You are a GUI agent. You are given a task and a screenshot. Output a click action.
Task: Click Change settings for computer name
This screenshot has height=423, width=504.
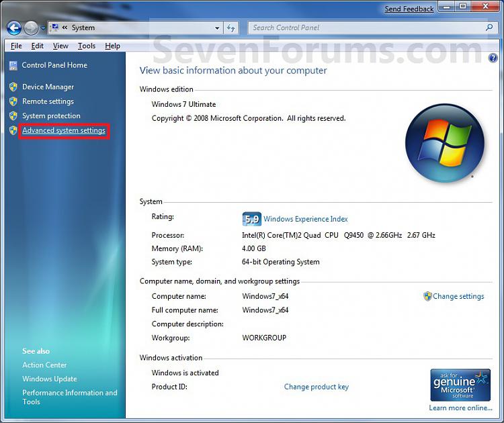tap(458, 296)
